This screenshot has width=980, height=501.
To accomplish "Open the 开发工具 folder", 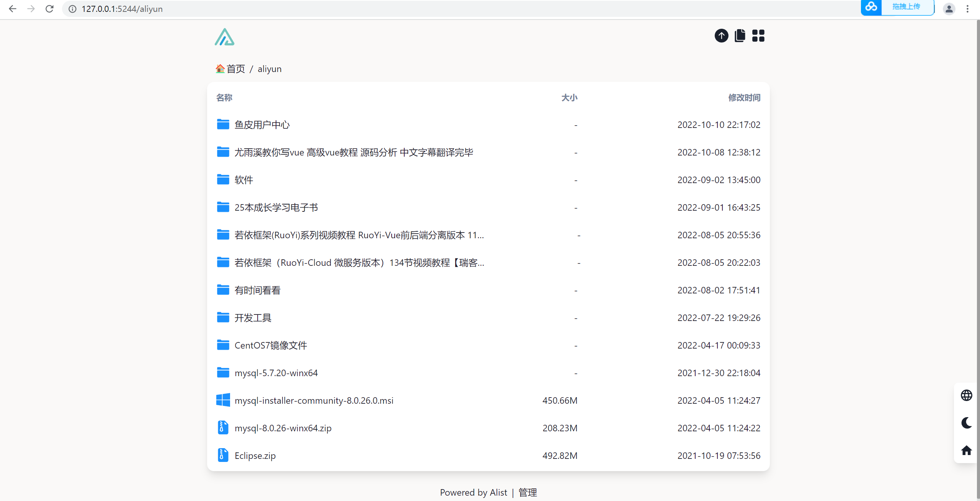I will (x=253, y=318).
